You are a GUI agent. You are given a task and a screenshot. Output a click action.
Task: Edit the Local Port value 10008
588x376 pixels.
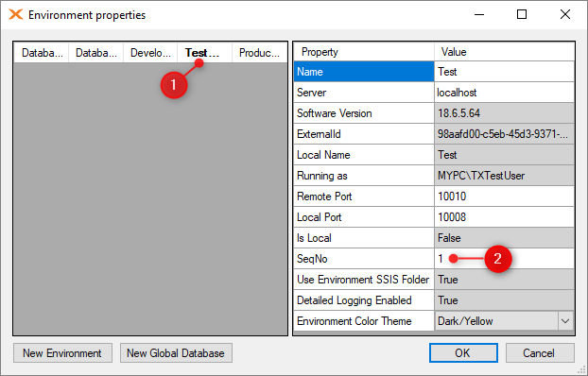(504, 217)
